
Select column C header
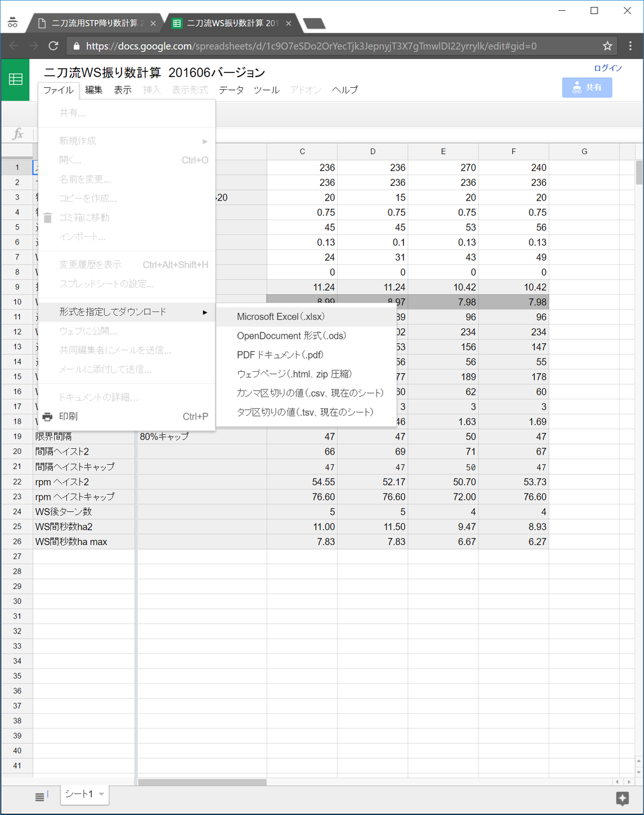click(302, 152)
